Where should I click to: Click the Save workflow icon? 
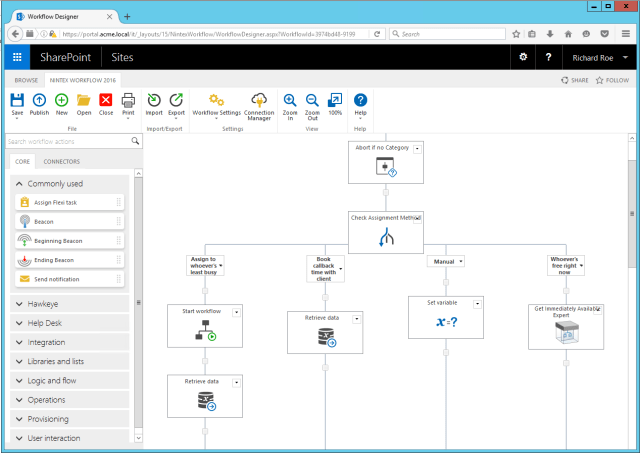17,100
